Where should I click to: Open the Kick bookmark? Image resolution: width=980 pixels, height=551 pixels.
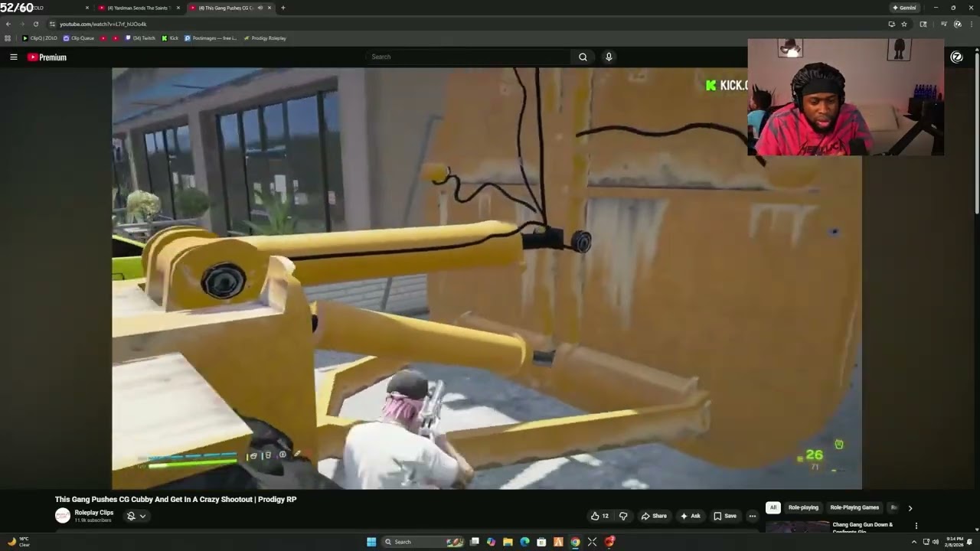pyautogui.click(x=170, y=38)
